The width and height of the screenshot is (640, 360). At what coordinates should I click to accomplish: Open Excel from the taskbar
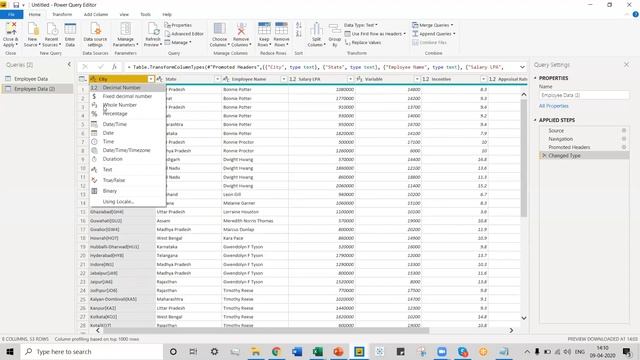click(318, 351)
